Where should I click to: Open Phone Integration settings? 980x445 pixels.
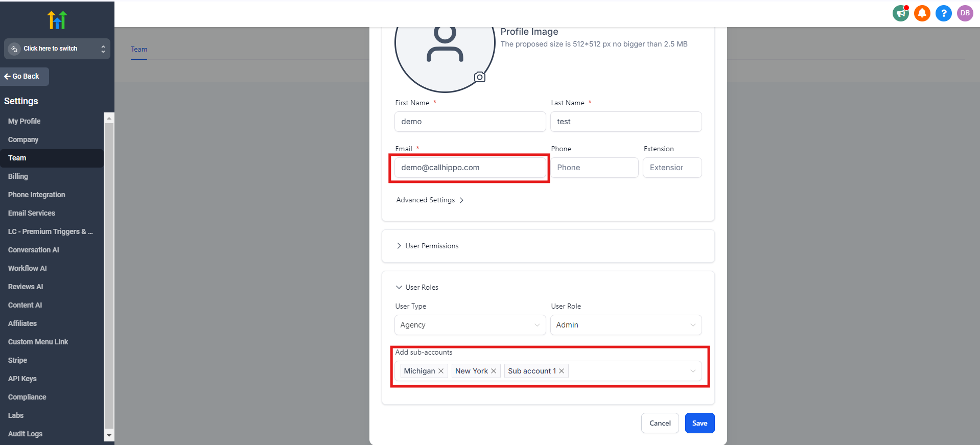tap(36, 195)
